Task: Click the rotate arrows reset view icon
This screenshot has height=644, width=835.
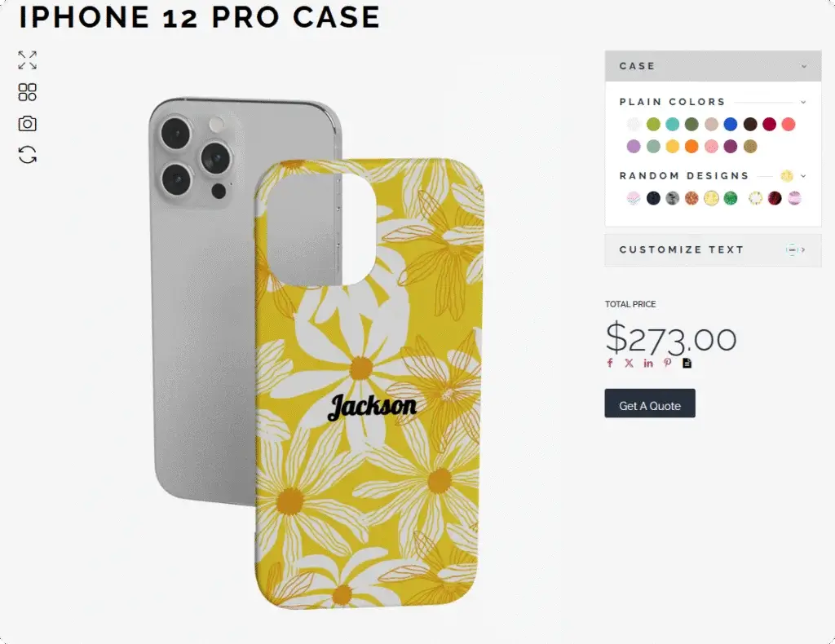Action: point(27,155)
